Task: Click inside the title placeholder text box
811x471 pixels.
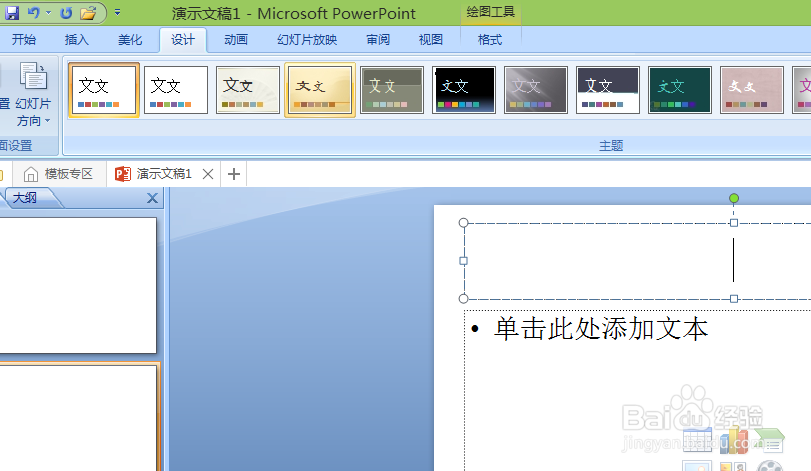Action: [x=637, y=261]
